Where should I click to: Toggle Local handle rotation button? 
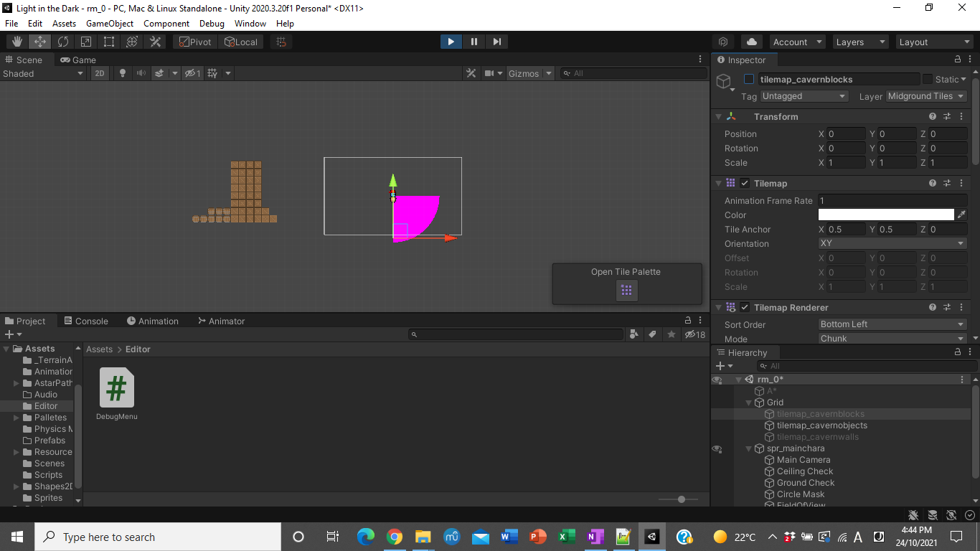point(241,42)
